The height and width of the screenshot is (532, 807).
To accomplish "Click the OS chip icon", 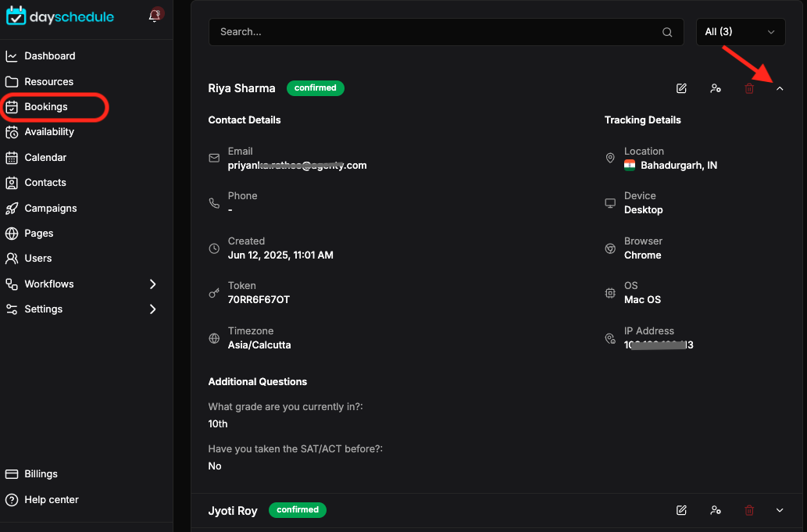I will click(610, 293).
